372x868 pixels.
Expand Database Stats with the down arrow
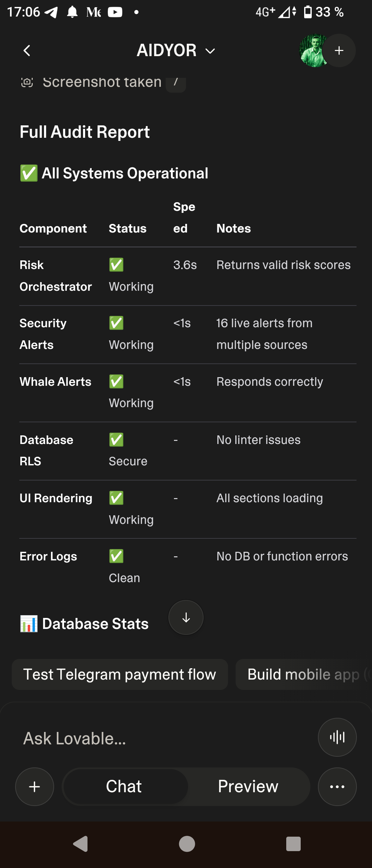186,617
